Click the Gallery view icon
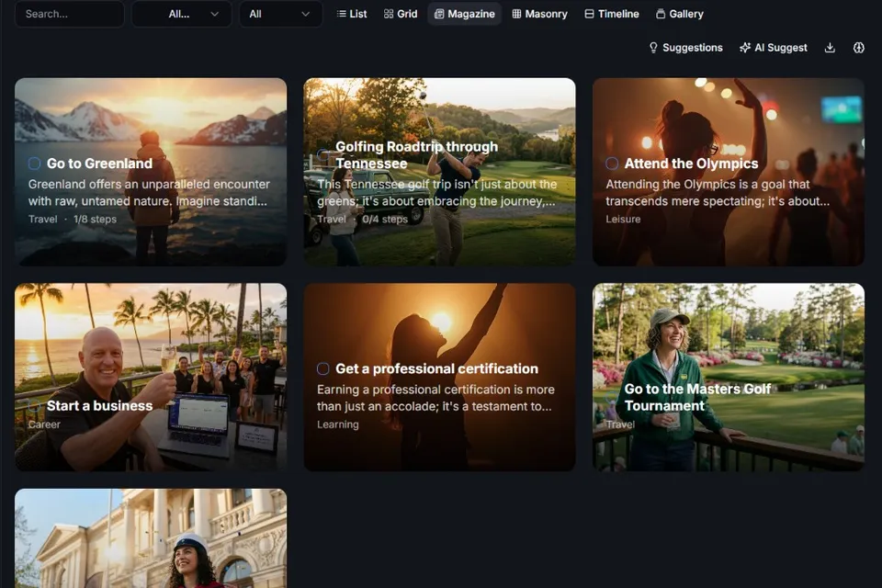The width and height of the screenshot is (882, 588). pos(661,14)
